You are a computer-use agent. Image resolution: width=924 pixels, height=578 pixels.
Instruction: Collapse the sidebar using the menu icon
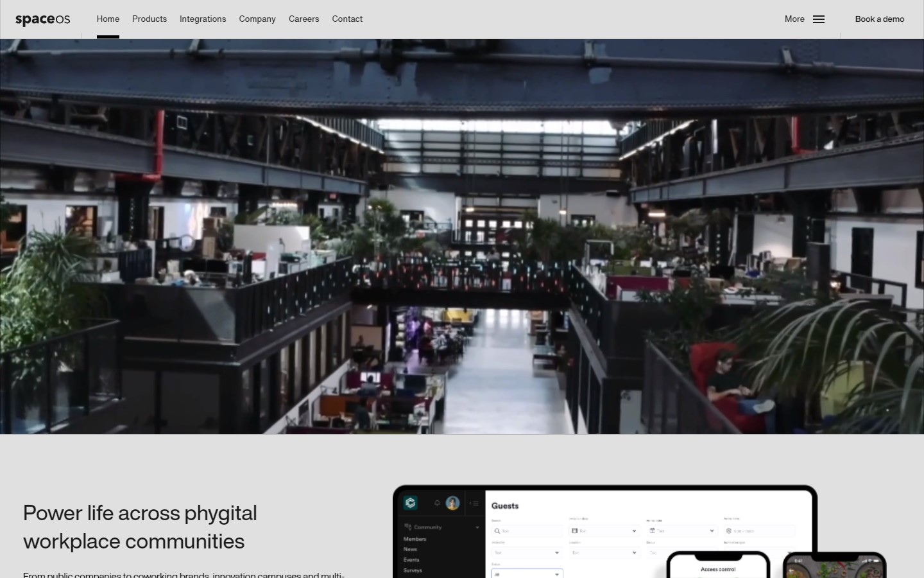(x=474, y=504)
